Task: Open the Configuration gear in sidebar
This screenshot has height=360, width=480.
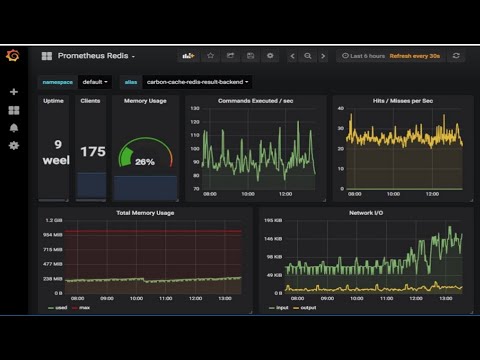Action: (x=14, y=146)
